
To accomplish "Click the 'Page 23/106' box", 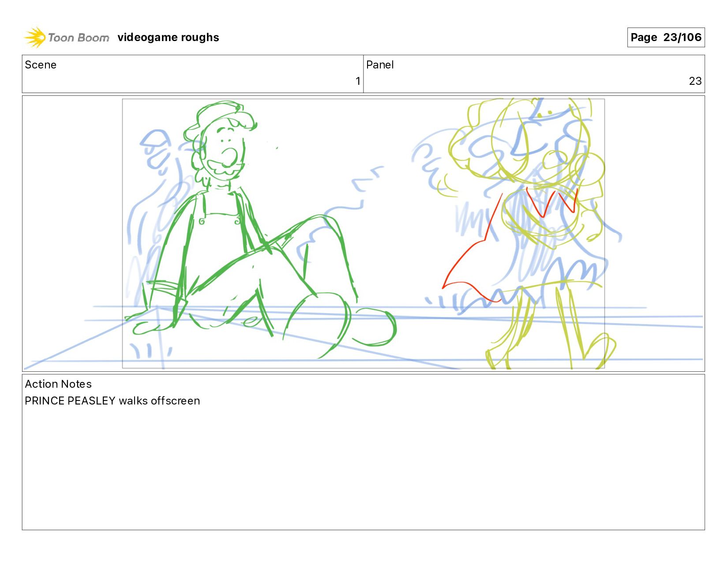I will click(666, 37).
